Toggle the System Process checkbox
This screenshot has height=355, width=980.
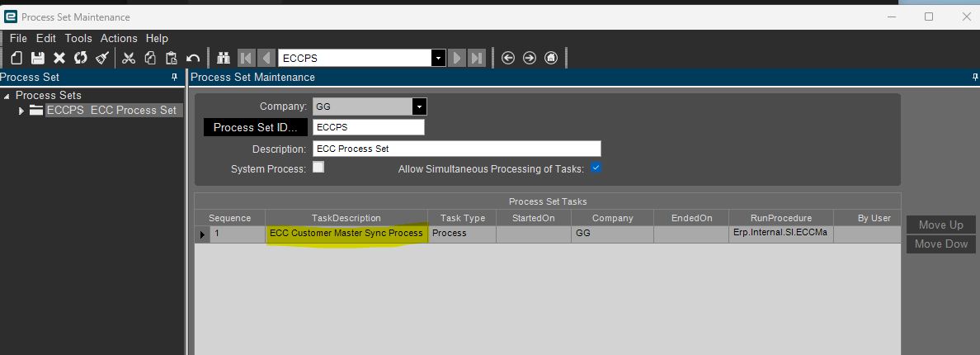point(318,167)
